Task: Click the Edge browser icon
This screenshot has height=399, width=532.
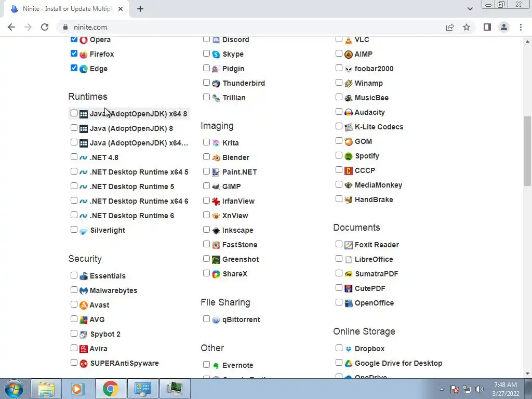Action: click(84, 69)
